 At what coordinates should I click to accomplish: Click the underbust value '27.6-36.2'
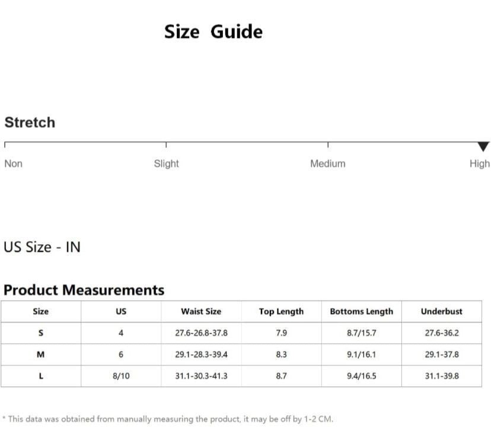click(441, 333)
